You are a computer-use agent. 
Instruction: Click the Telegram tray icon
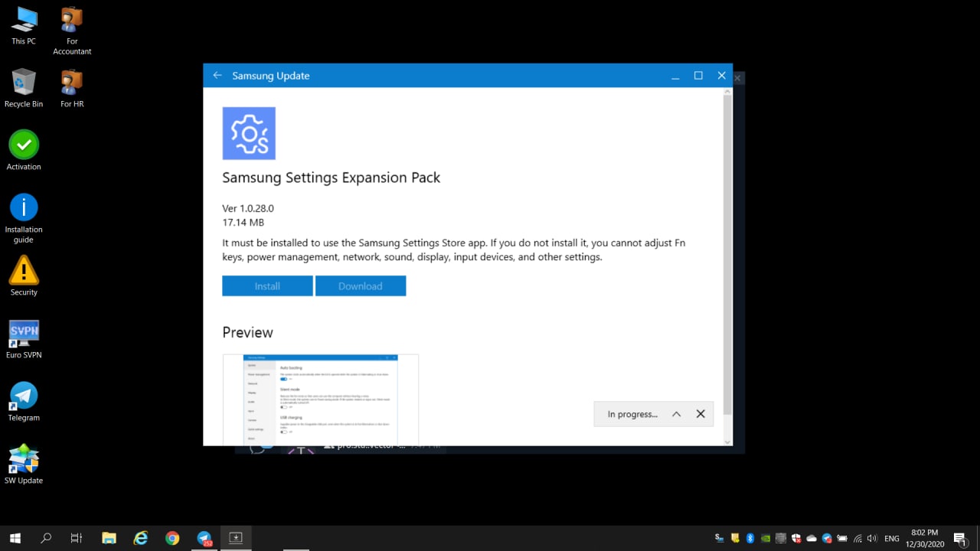[827, 538]
